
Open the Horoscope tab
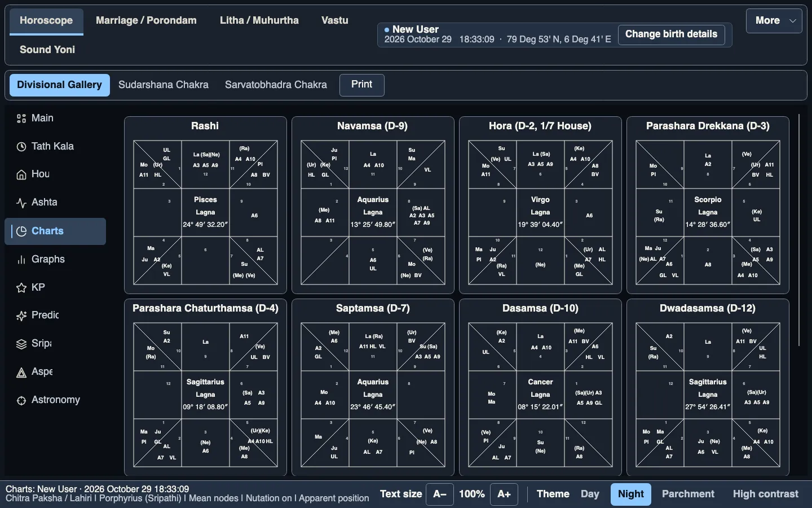[x=46, y=21]
